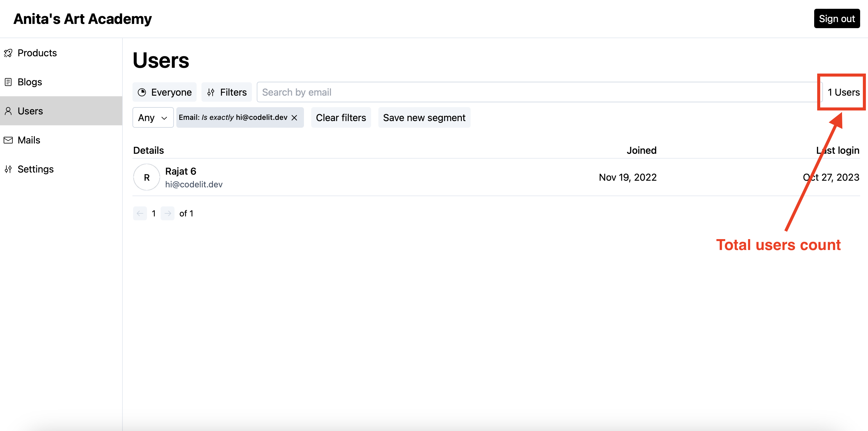Viewport: 868px width, 431px height.
Task: Click Rajat 6's avatar circle
Action: coord(146,177)
